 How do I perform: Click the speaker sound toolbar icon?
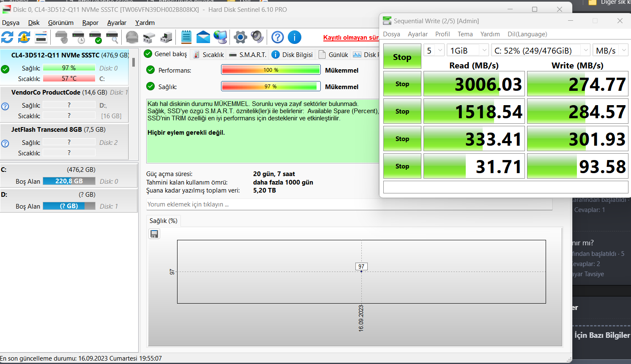(x=257, y=37)
